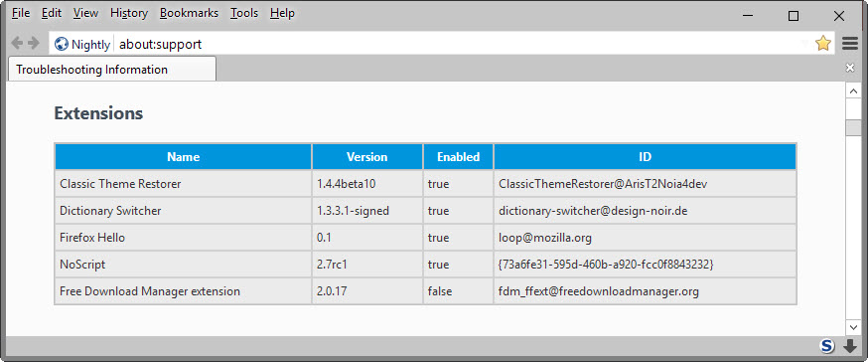The image size is (868, 362).
Task: Open the hamburger menu button
Action: point(850,44)
